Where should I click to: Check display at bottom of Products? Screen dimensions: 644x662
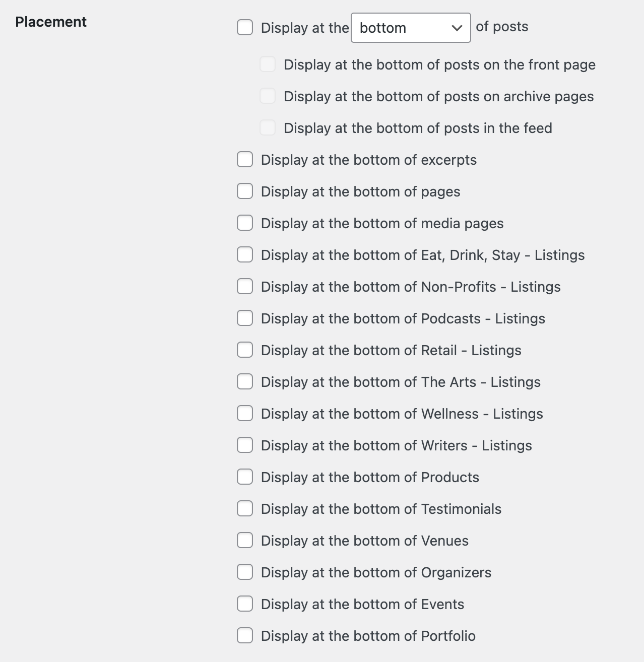[x=245, y=477]
